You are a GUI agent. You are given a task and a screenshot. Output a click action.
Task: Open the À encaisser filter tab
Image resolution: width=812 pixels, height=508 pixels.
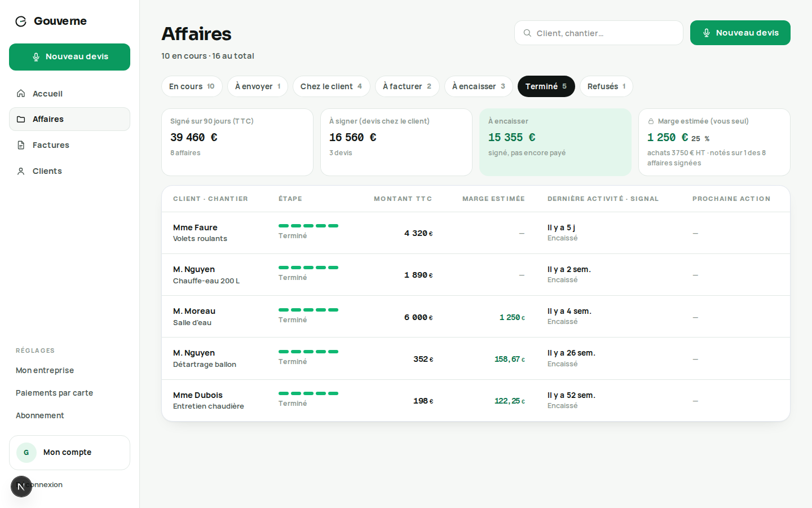click(479, 86)
